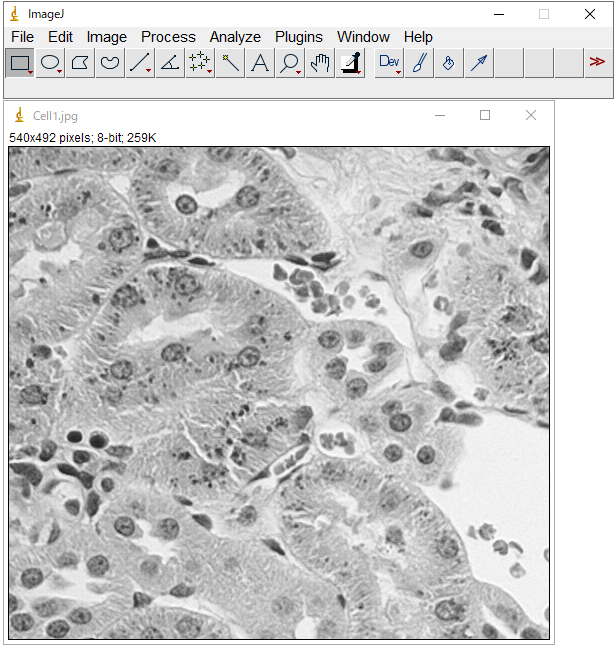Open the Process menu
The height and width of the screenshot is (653, 616).
click(x=168, y=37)
